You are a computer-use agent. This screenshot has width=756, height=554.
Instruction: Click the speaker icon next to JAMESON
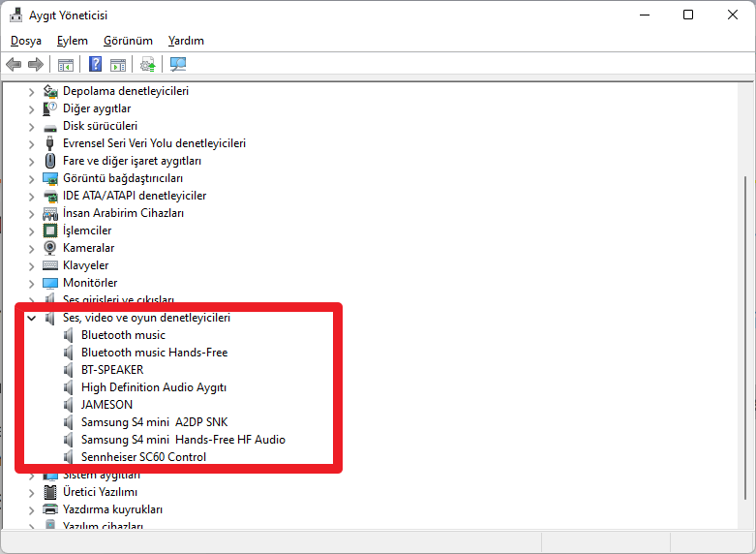click(x=69, y=405)
